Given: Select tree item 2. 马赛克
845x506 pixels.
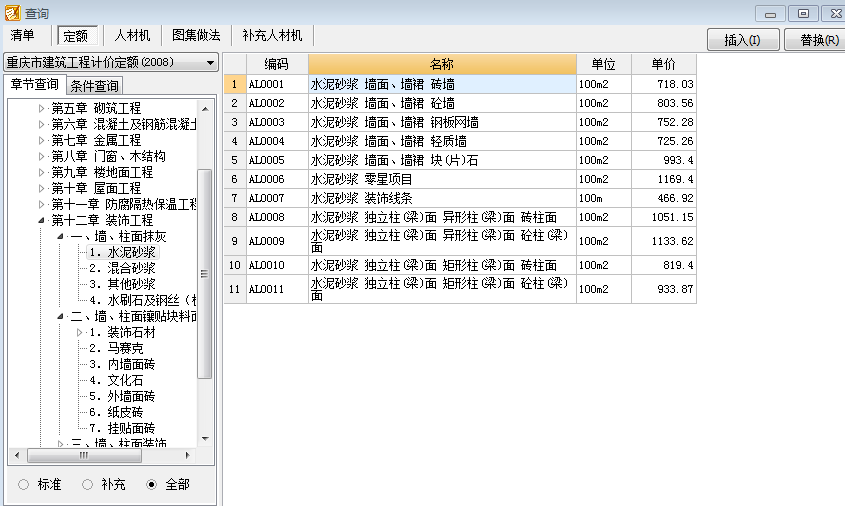Looking at the screenshot, I should 116,348.
